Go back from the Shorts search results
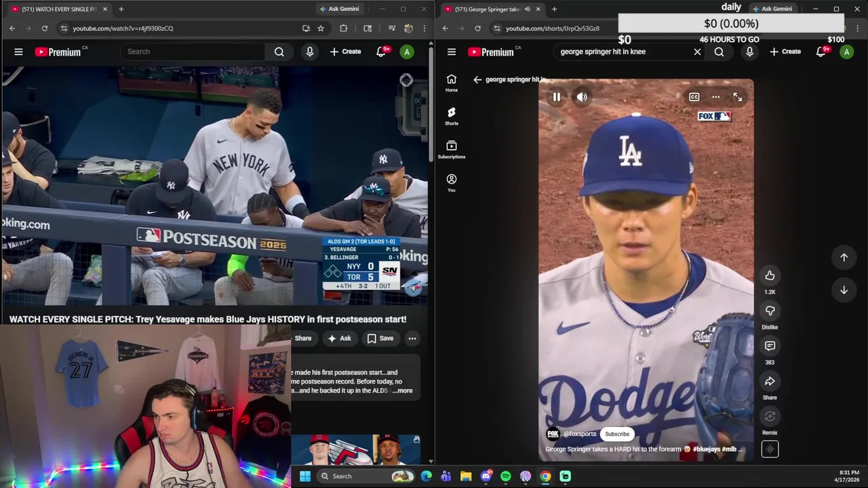The image size is (868, 488). [x=477, y=79]
